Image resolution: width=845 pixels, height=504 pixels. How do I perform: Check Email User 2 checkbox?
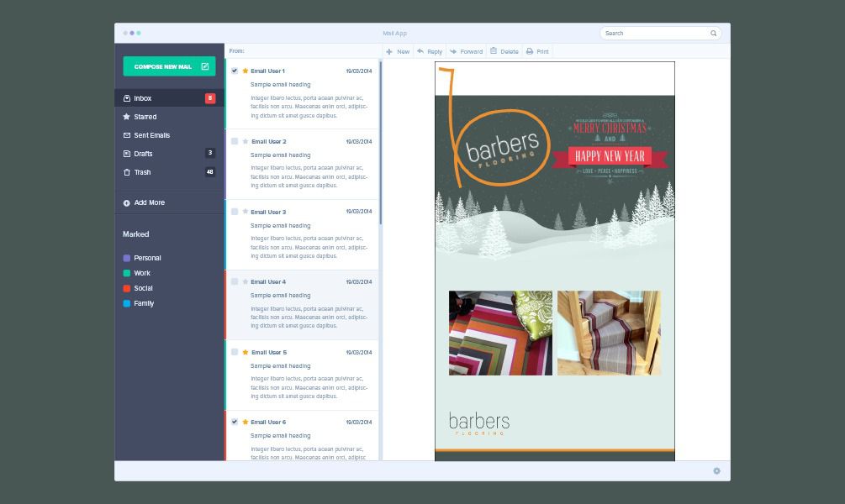point(235,141)
